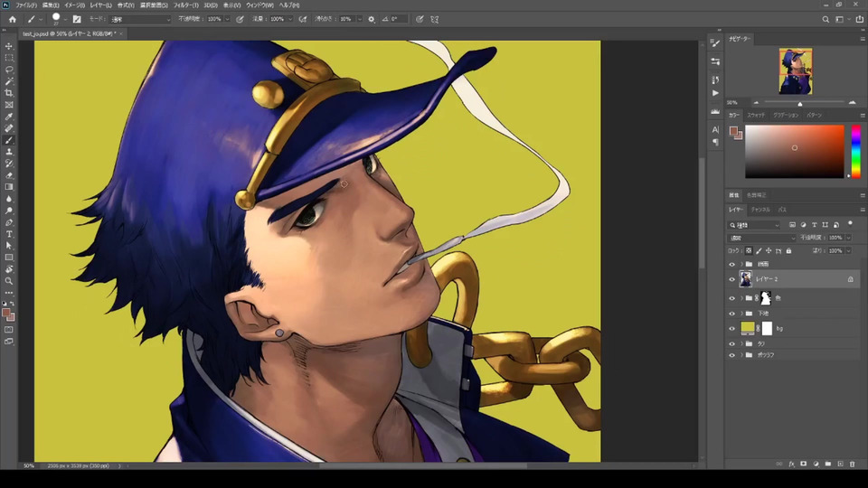Screen dimensions: 868x488
Task: Open the layer filter type dropdown
Action: click(x=754, y=225)
